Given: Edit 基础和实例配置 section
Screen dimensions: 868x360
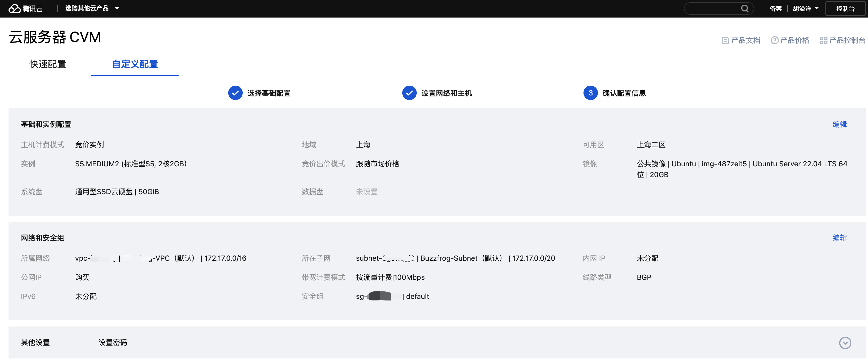Looking at the screenshot, I should pyautogui.click(x=839, y=124).
